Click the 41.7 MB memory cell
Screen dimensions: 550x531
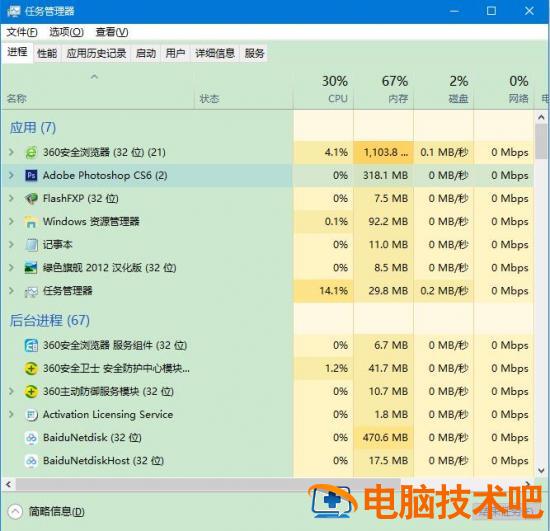click(383, 369)
